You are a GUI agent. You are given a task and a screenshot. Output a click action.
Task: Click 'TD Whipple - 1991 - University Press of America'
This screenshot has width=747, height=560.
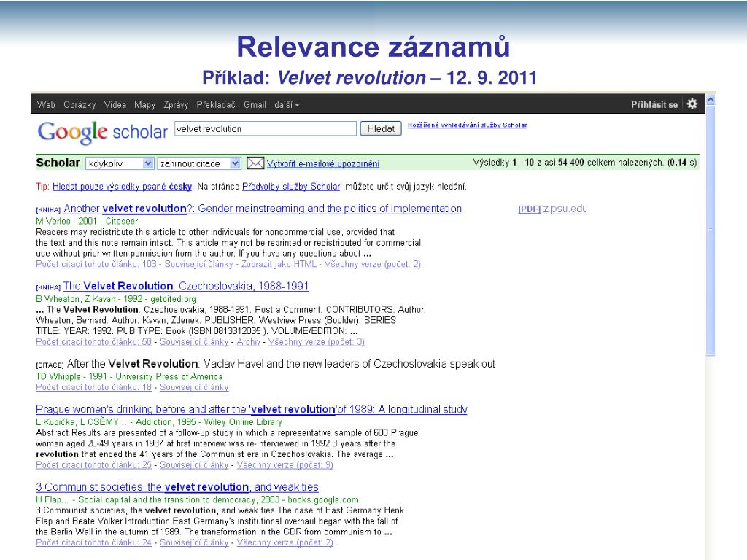[x=129, y=377]
